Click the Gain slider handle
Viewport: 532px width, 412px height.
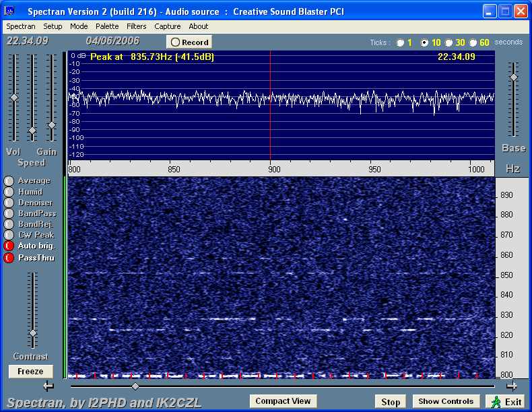(x=52, y=125)
